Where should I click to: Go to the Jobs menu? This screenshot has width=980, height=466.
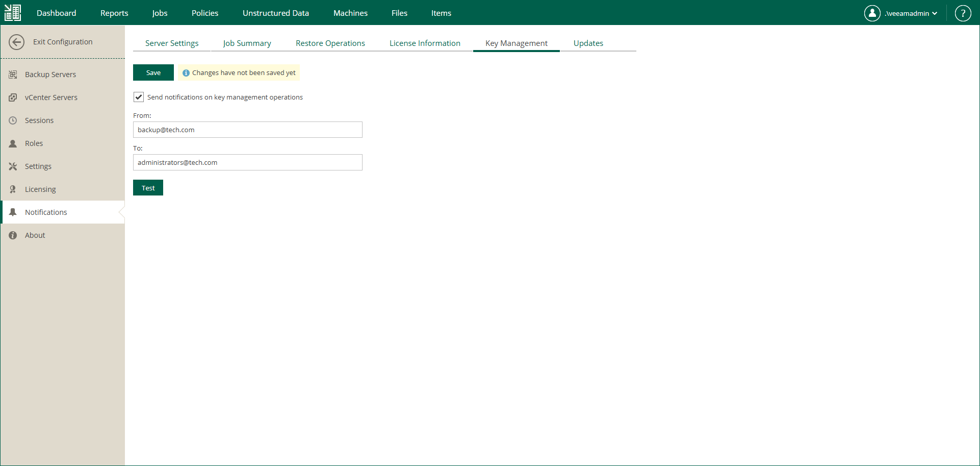pos(160,13)
